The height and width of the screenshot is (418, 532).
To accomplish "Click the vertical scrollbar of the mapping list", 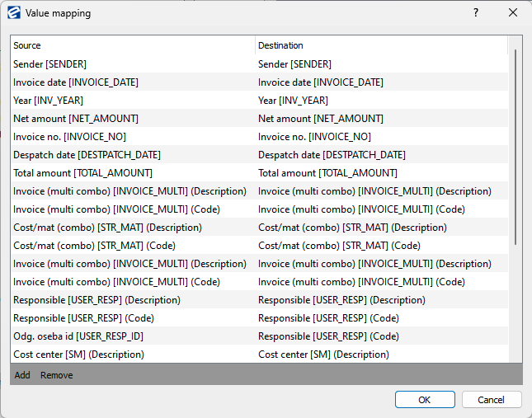I will click(x=516, y=148).
